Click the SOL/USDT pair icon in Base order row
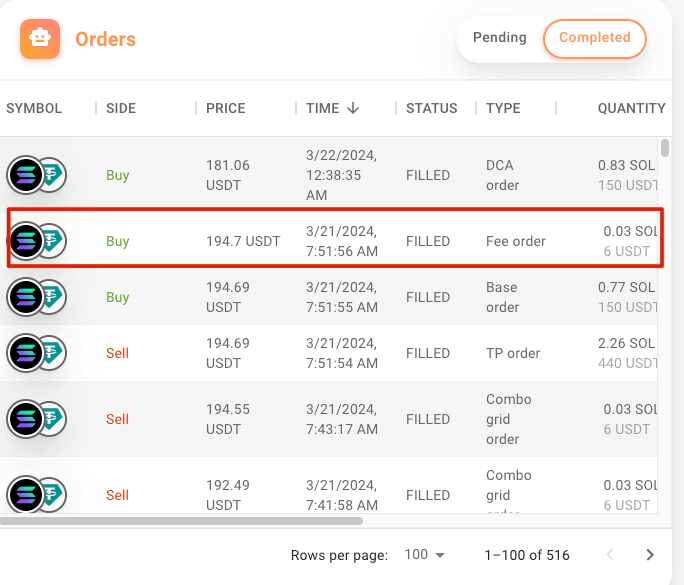 (x=36, y=297)
